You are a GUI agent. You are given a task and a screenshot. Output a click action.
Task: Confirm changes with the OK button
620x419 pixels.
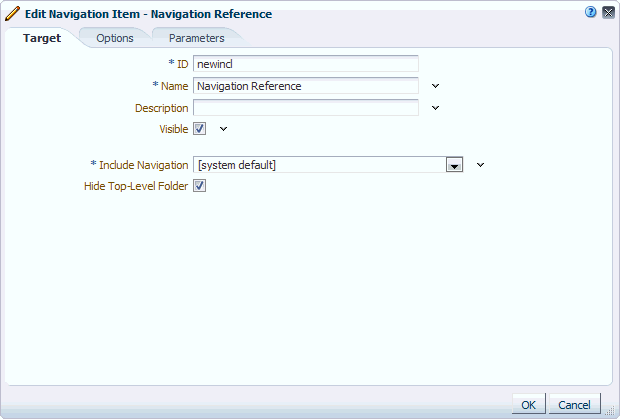(x=529, y=404)
